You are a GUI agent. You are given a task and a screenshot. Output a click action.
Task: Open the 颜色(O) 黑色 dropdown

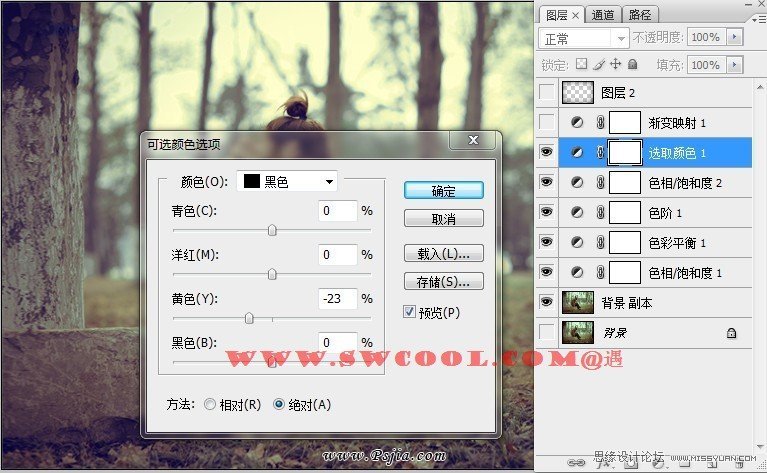[x=287, y=181]
